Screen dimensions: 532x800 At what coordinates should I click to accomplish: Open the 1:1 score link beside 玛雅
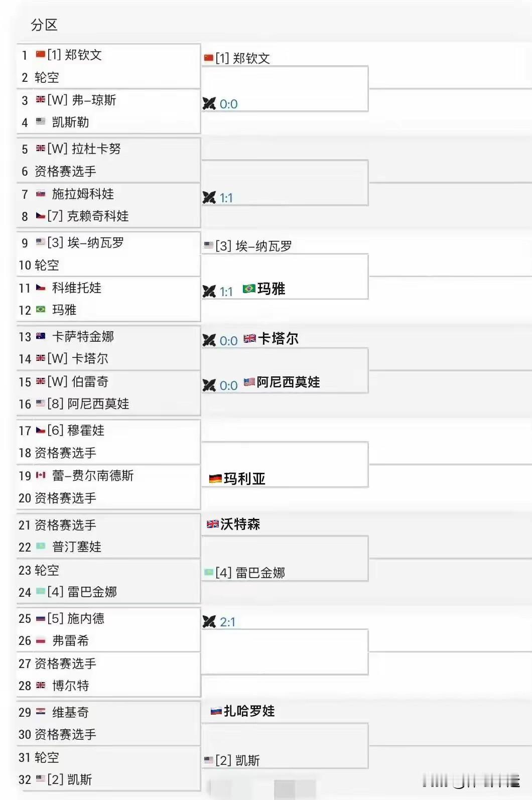point(226,292)
